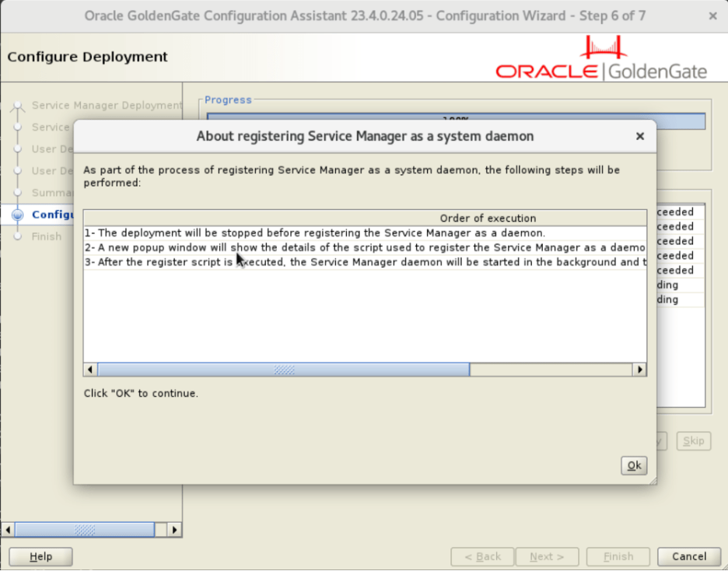Select the 'Finish' wizard step in the sidebar
This screenshot has height=571, width=728.
point(47,236)
